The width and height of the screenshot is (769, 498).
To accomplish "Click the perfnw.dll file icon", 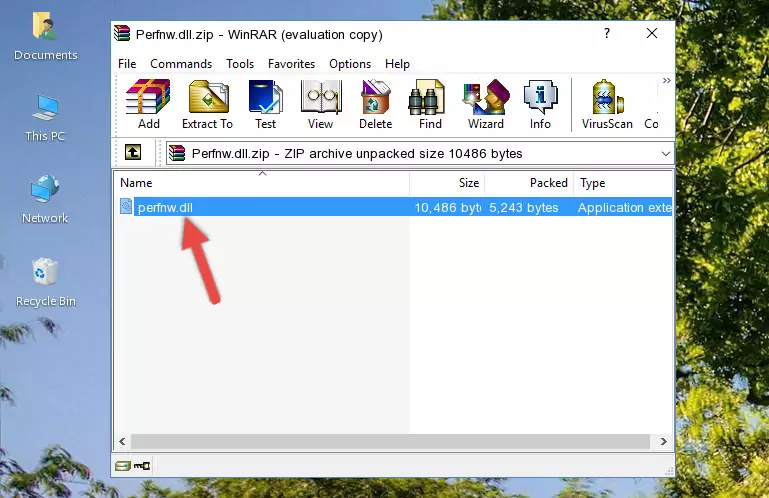I will [126, 207].
